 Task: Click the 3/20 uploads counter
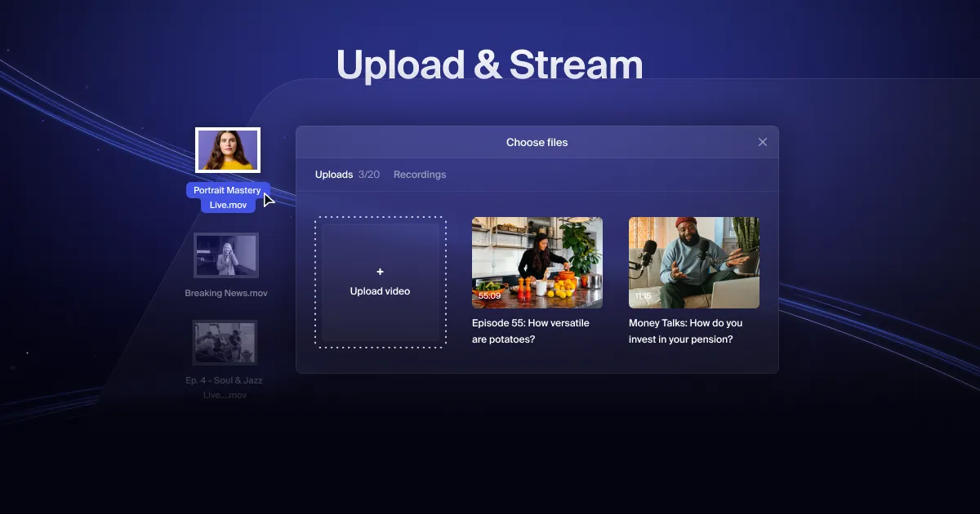click(x=369, y=175)
